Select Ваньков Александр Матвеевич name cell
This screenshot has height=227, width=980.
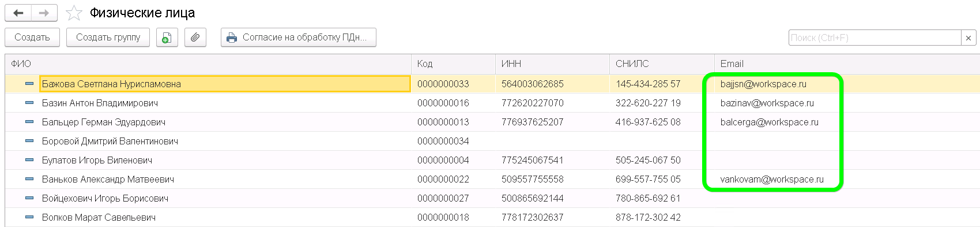coord(225,179)
